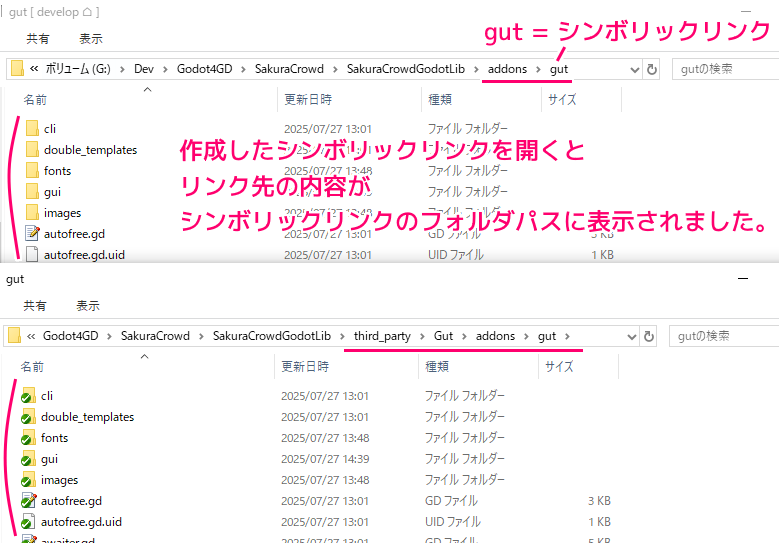
Task: Select images folder icon in bottom window
Action: coord(28,479)
